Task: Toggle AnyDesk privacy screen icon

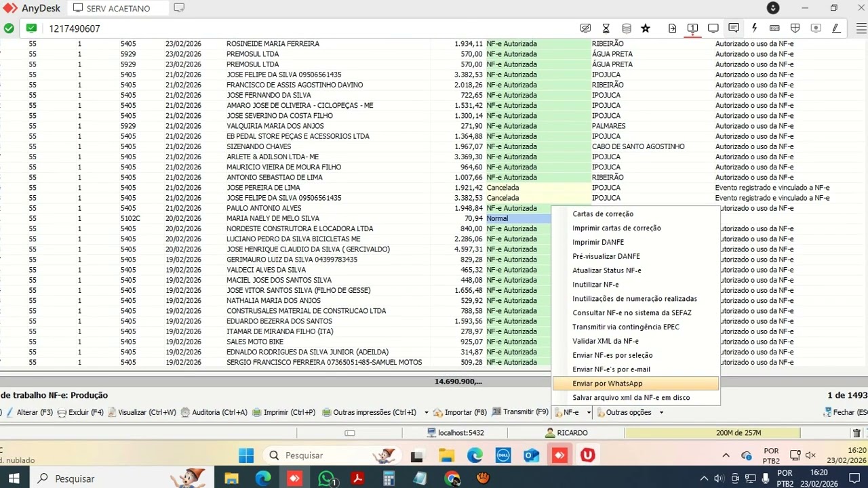Action: (x=585, y=28)
